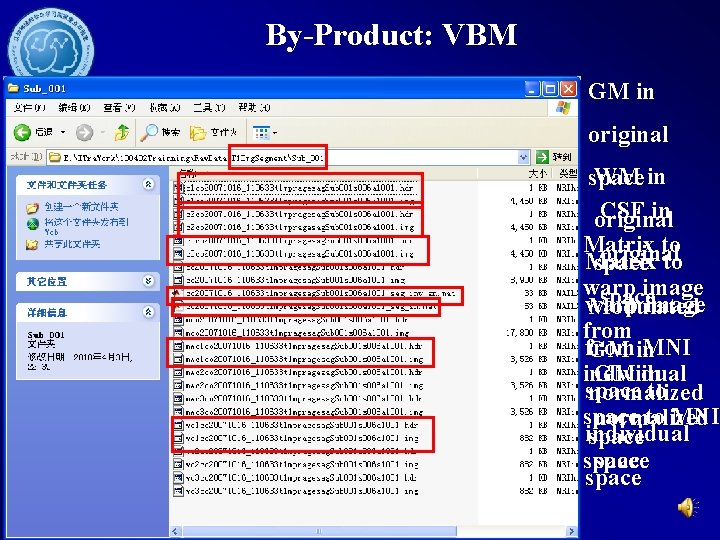This screenshot has height=540, width=720.
Task: Click the MATLAB icon of the _seg_sn.mat file
Action: point(178,306)
